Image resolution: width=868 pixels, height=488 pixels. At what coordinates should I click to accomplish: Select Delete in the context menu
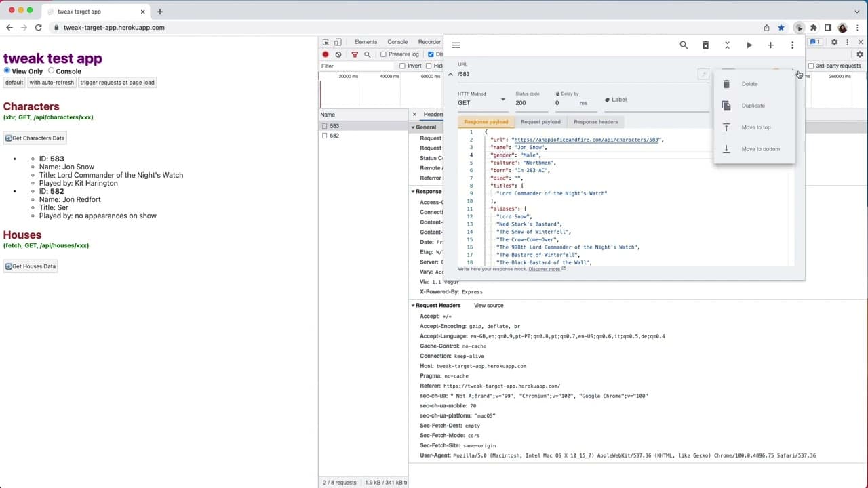754,84
